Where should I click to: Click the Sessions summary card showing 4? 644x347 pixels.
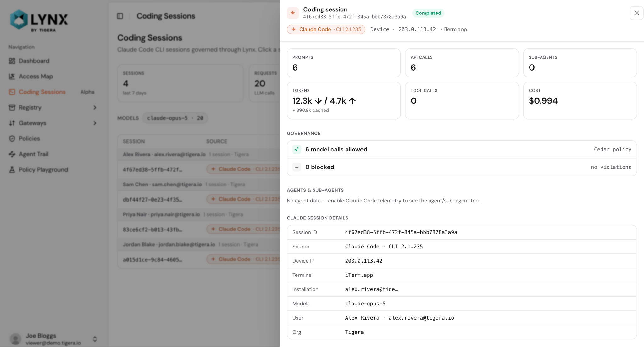point(180,83)
